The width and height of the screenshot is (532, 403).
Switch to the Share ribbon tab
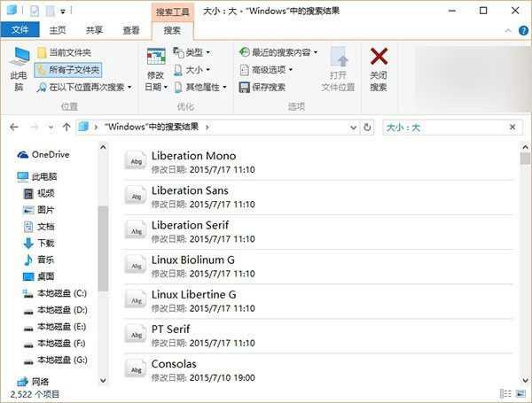click(x=94, y=30)
